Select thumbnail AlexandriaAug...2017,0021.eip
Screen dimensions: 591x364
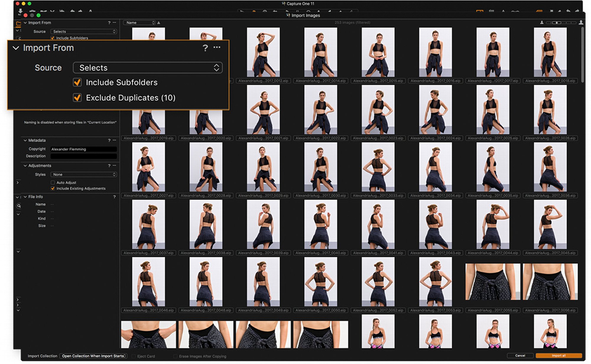tap(263, 110)
